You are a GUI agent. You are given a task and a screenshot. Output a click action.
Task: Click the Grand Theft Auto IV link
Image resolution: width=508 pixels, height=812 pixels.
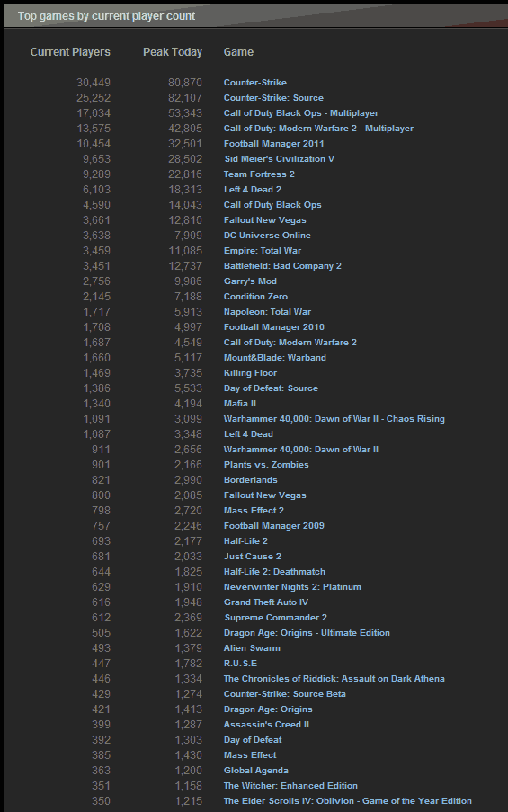coord(265,602)
